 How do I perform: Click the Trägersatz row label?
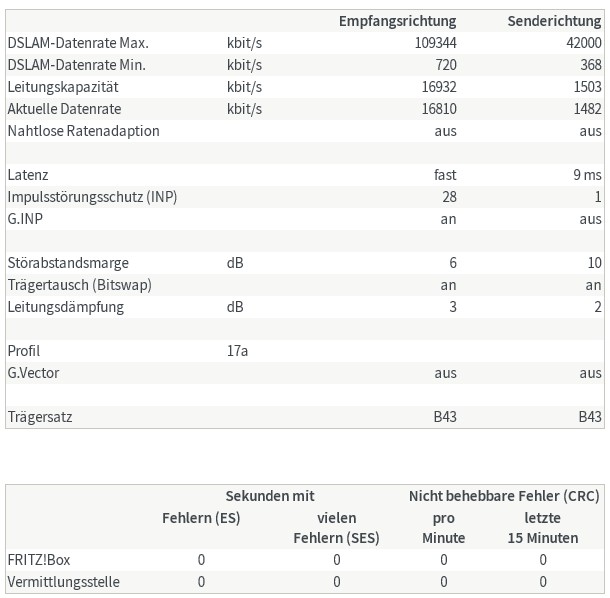tap(39, 417)
